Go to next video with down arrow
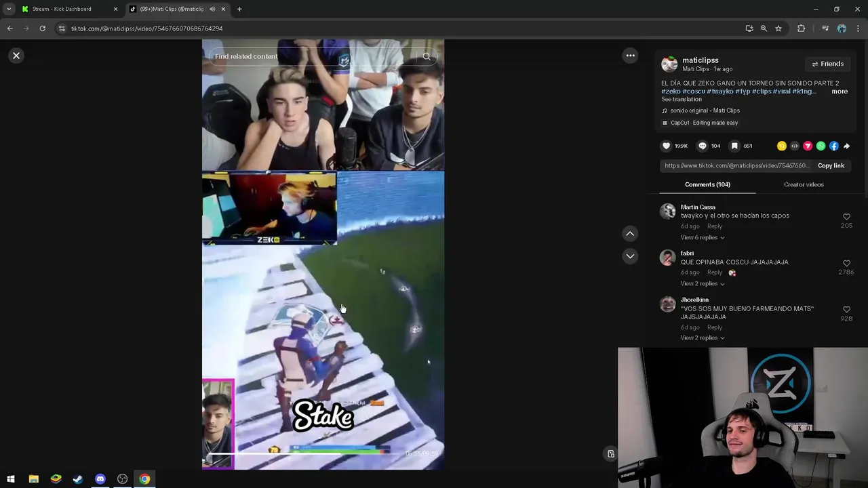The image size is (868, 488). [x=630, y=256]
